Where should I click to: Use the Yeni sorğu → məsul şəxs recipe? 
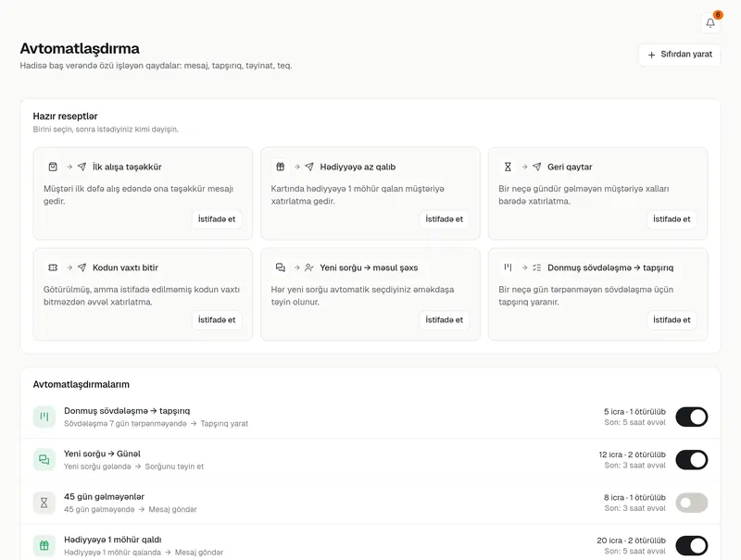(445, 320)
